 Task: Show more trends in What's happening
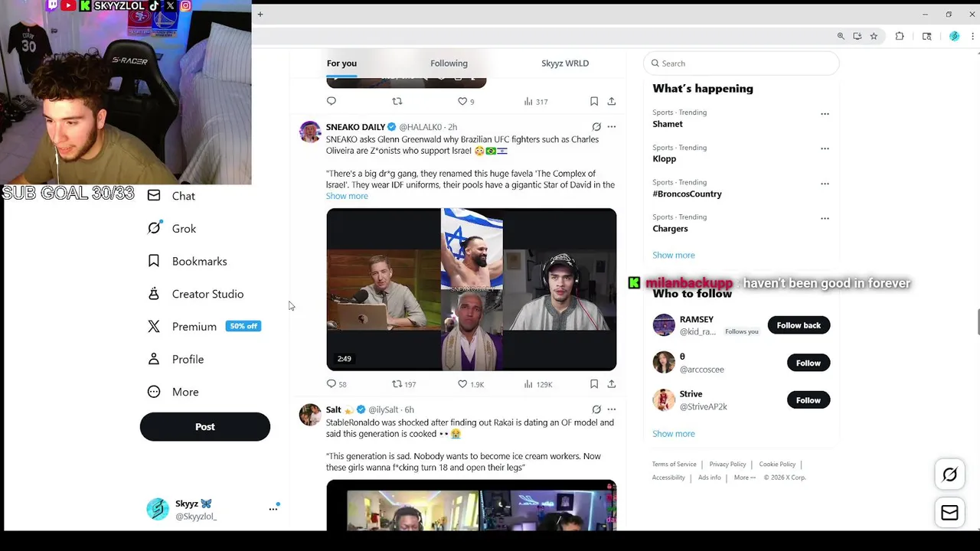coord(674,255)
